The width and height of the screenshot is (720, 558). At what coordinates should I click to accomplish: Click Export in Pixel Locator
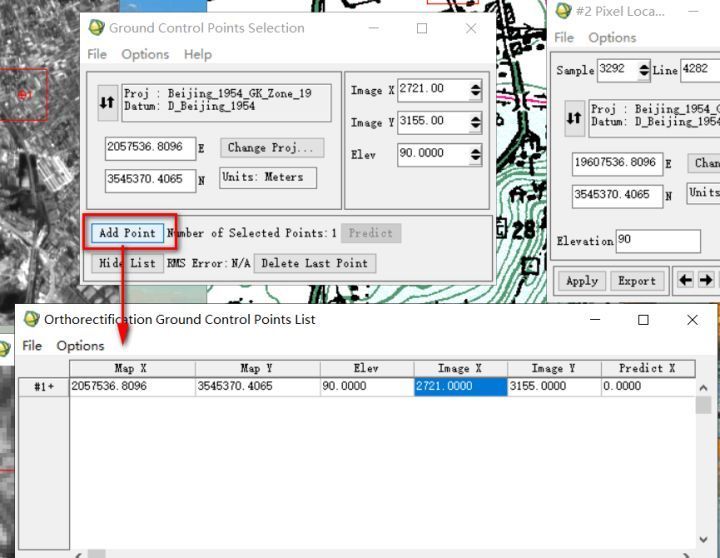637,281
